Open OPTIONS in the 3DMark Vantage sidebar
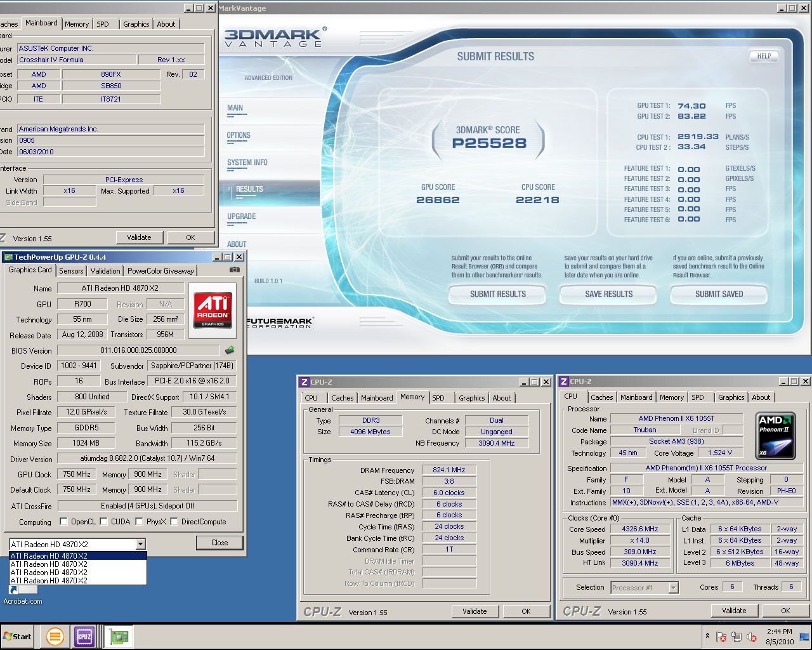The image size is (812, 650). coord(239,135)
